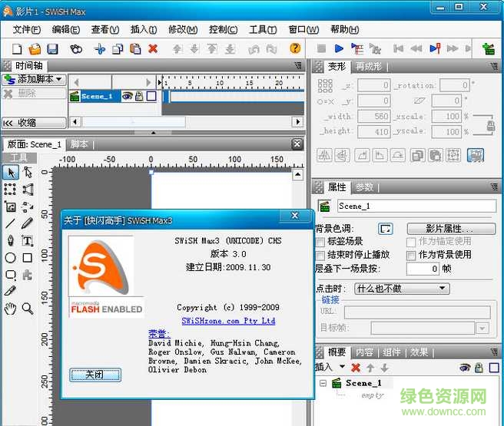Image resolution: width=504 pixels, height=426 pixels.
Task: Expand the 点击时 combo box
Action: pos(443,288)
